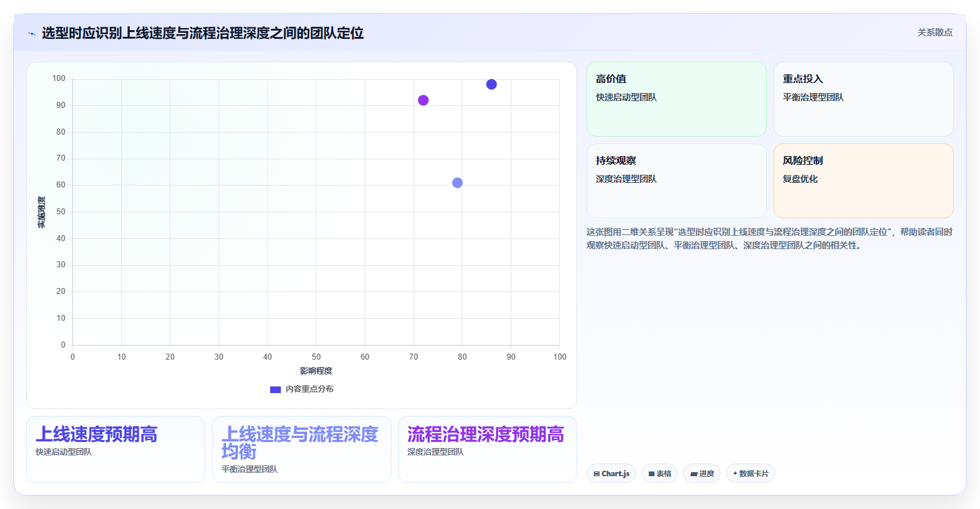Click the blue legend color box
Screen dimensions: 980x509
point(275,389)
